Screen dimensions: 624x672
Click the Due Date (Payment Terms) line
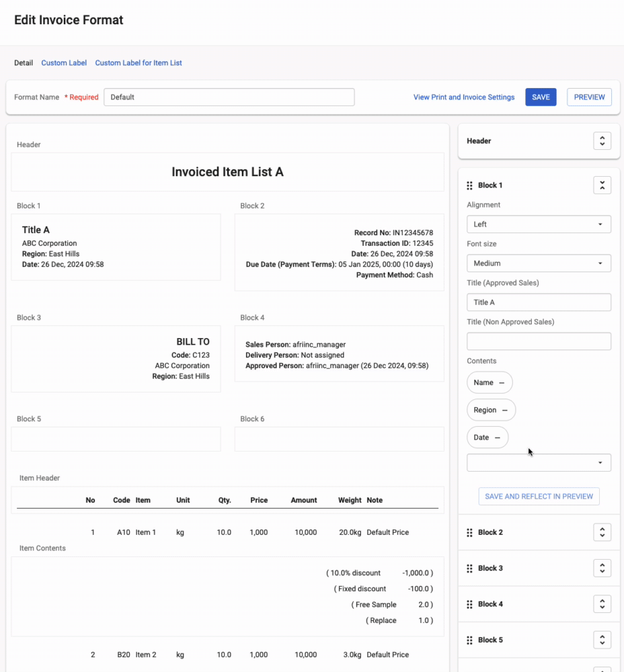(340, 264)
